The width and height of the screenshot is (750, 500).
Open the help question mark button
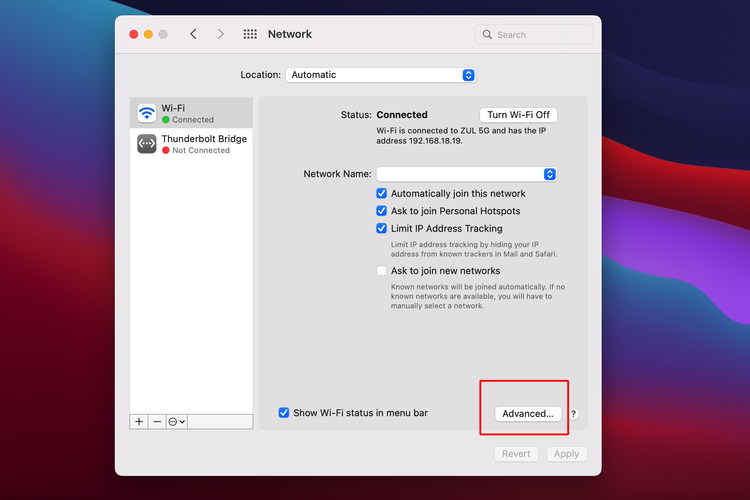tap(574, 414)
